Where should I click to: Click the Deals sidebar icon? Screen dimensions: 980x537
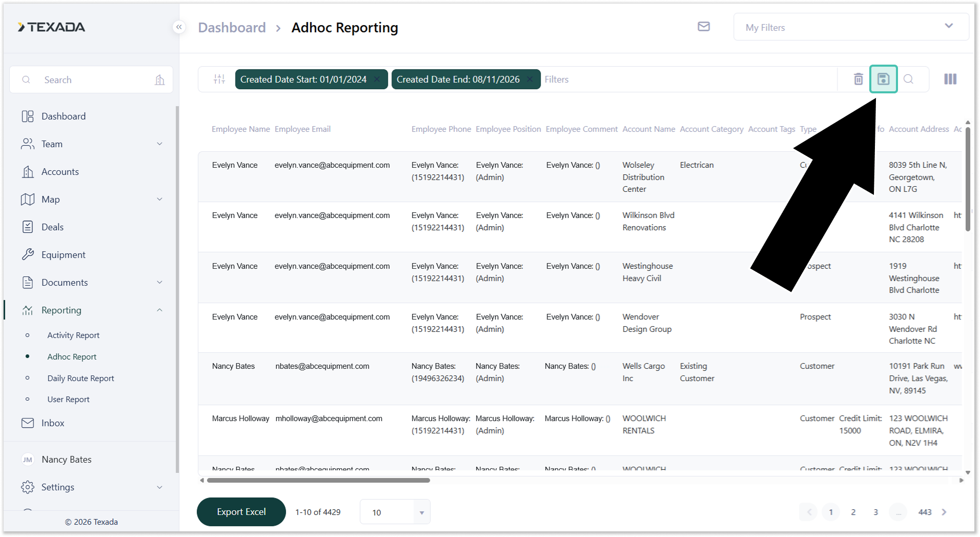pos(28,227)
